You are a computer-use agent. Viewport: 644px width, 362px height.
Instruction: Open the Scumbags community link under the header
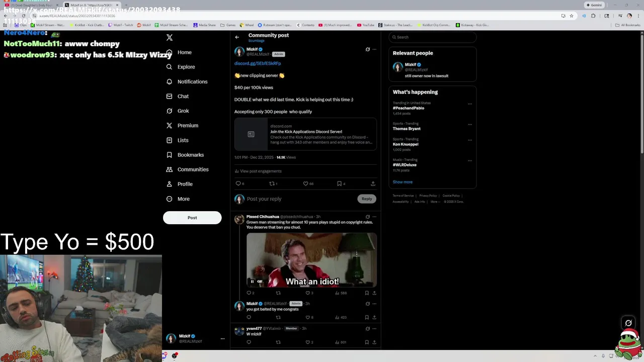[256, 41]
